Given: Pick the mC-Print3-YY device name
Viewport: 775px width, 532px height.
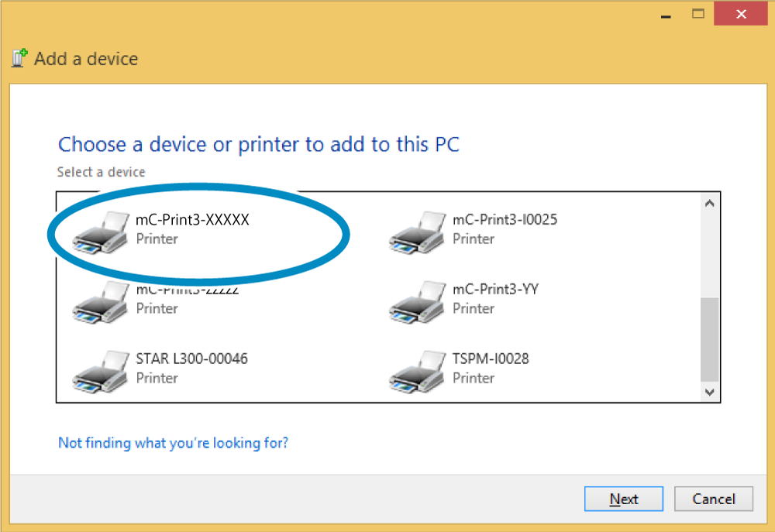Looking at the screenshot, I should (495, 290).
